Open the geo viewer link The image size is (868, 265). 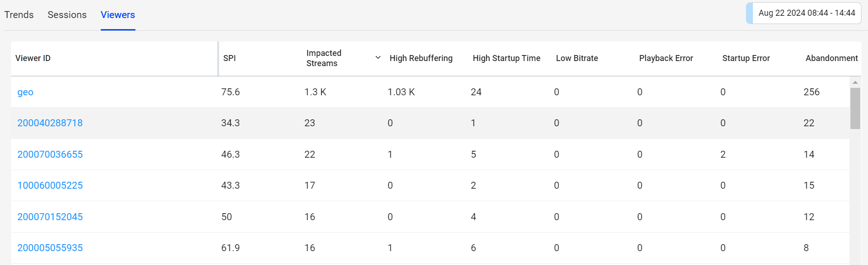coord(25,92)
